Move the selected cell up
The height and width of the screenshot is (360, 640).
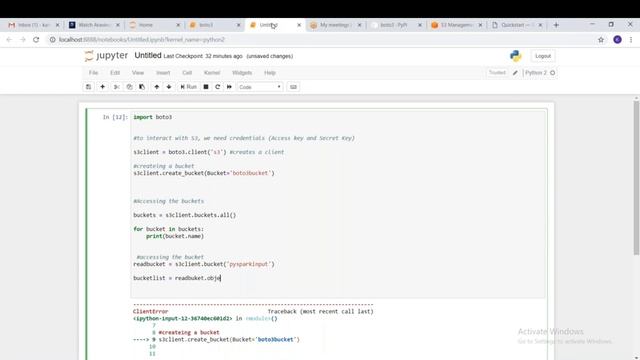(x=157, y=87)
